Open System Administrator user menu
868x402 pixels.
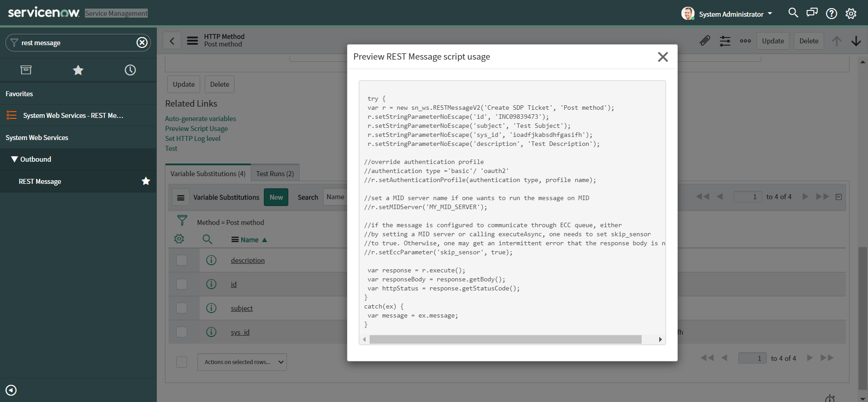727,14
